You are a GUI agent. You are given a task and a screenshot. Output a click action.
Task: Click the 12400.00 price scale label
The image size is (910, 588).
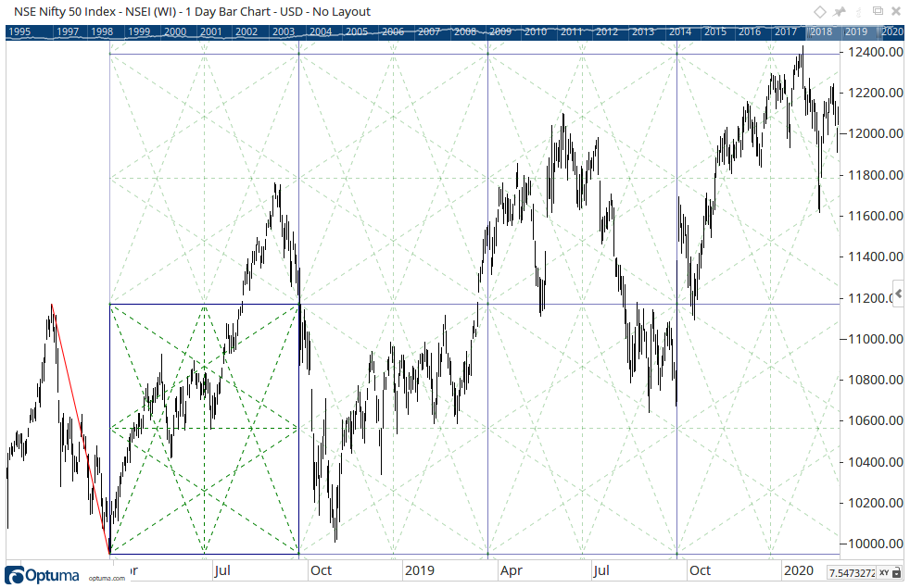875,52
